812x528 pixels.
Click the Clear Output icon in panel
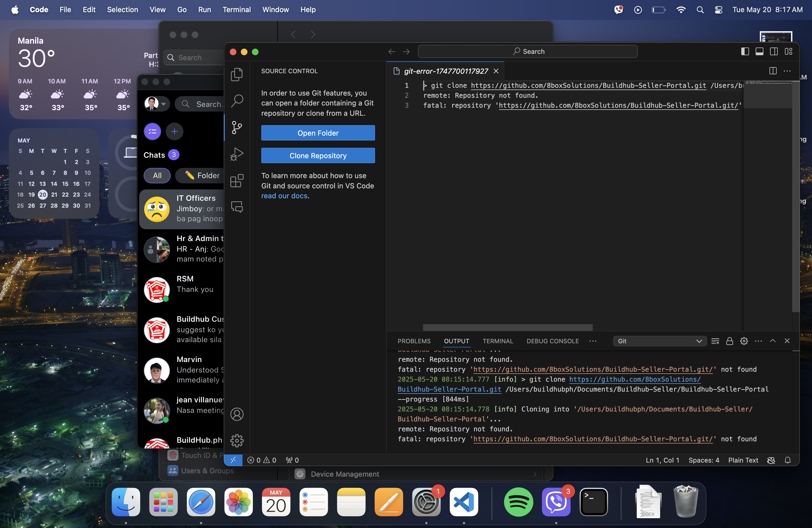pos(715,341)
